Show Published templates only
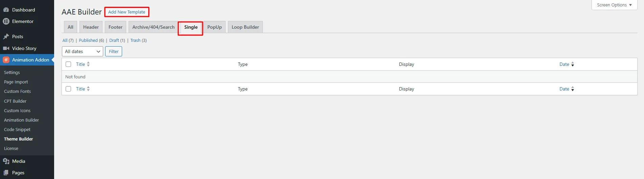The width and height of the screenshot is (644, 179). 88,40
